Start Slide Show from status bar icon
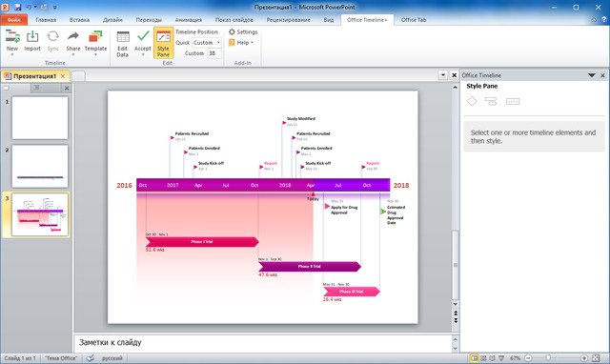Screen dimensions: 610x364 click(501, 358)
